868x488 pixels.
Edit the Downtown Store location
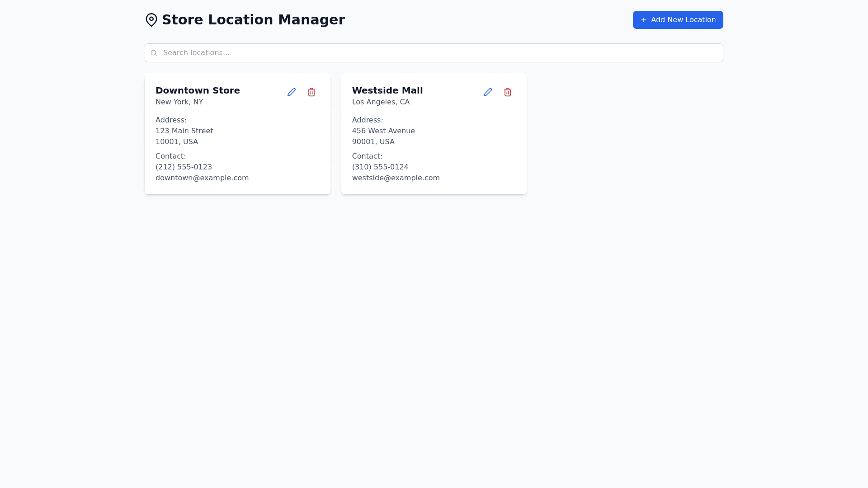point(292,92)
